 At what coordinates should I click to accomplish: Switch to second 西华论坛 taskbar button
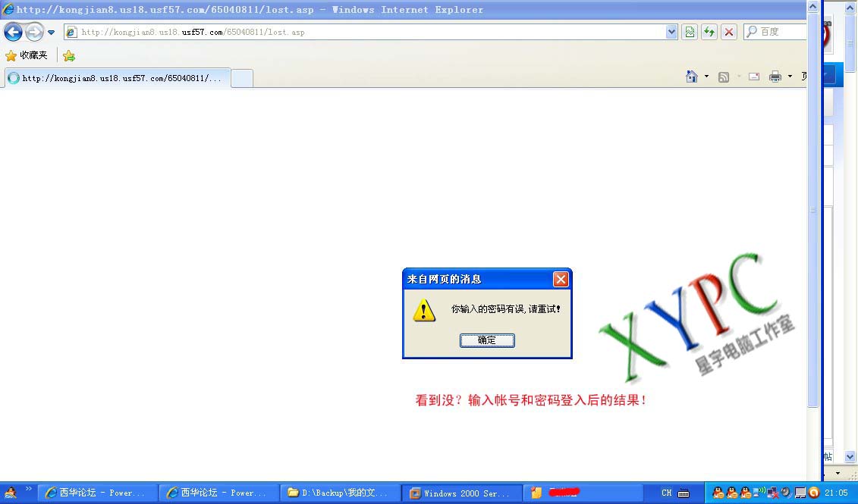(x=219, y=493)
